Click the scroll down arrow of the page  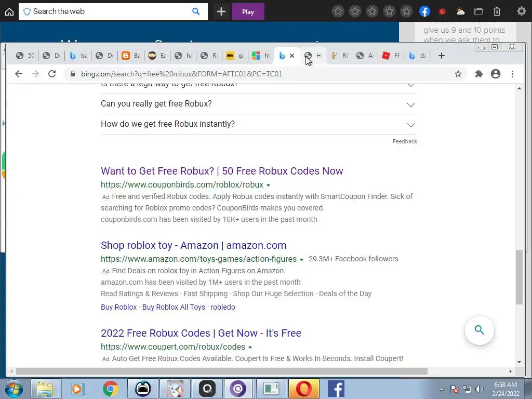(x=519, y=362)
